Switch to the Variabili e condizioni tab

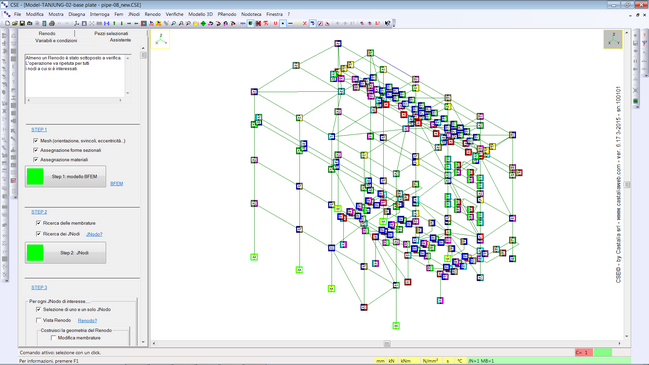tap(56, 41)
